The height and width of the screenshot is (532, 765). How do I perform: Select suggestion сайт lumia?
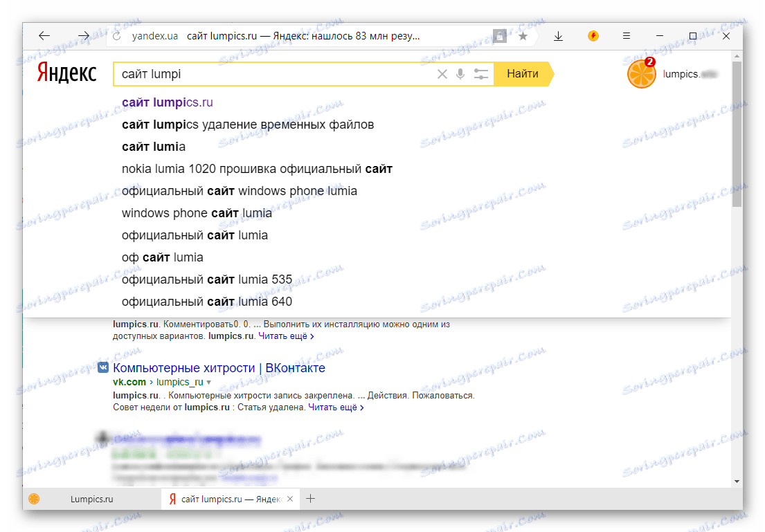(x=154, y=147)
